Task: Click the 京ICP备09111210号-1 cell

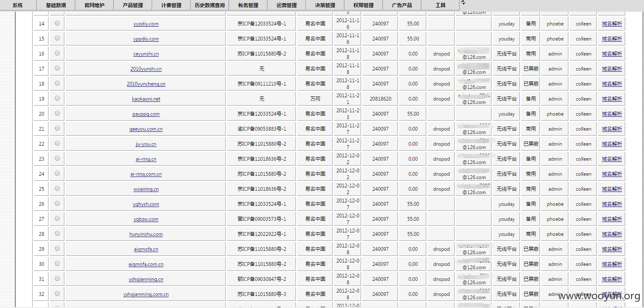Action: (x=262, y=84)
